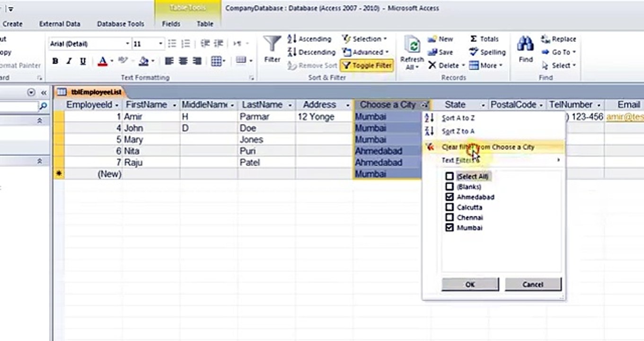Screen dimensions: 644x341
Task: Uncheck the Mumbai checkbox in filter list
Action: point(450,228)
